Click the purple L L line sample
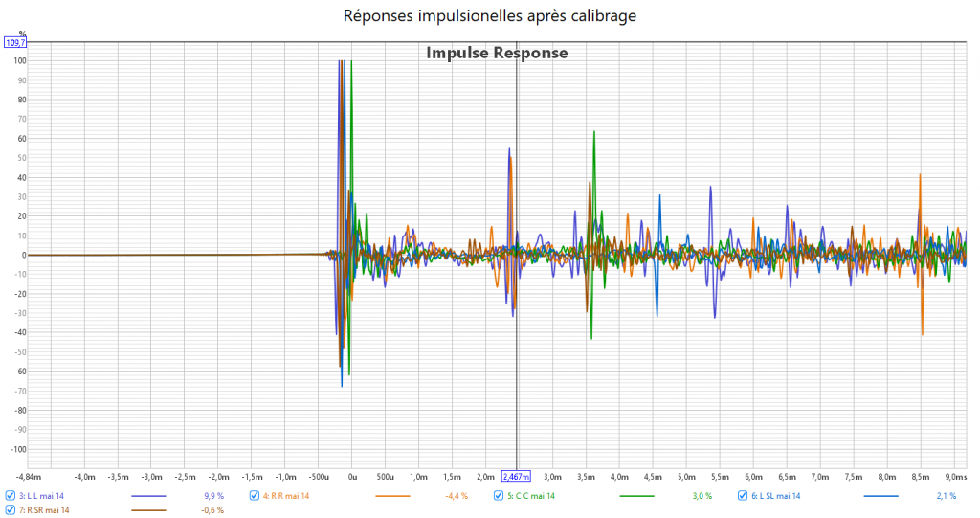Image resolution: width=980 pixels, height=518 pixels. click(x=148, y=496)
